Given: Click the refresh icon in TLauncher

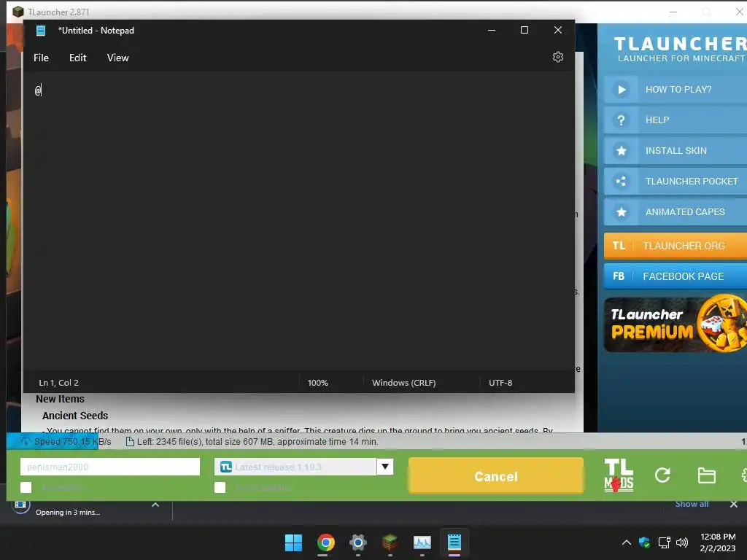Looking at the screenshot, I should coord(662,475).
